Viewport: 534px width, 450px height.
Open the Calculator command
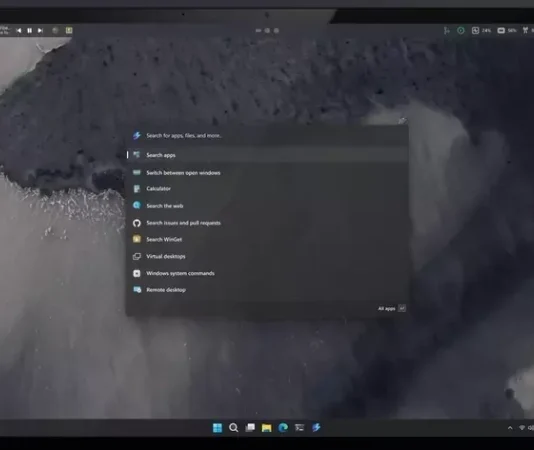[267, 188]
